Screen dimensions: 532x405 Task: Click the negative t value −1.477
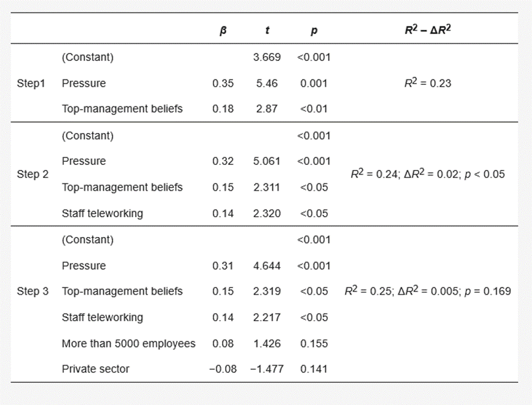click(266, 369)
